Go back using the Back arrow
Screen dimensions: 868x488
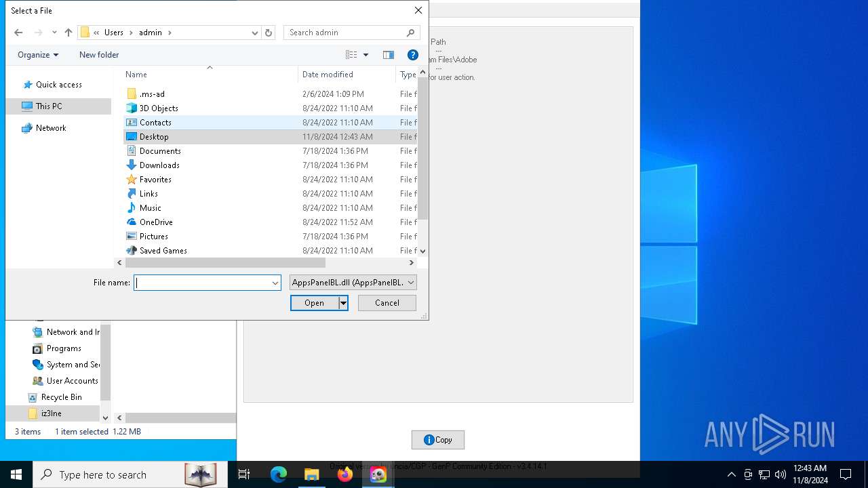18,33
